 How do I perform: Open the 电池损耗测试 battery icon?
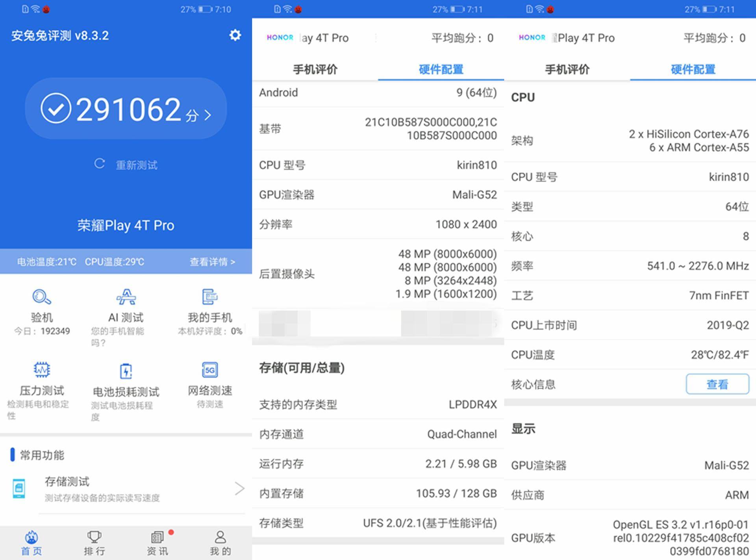(126, 371)
